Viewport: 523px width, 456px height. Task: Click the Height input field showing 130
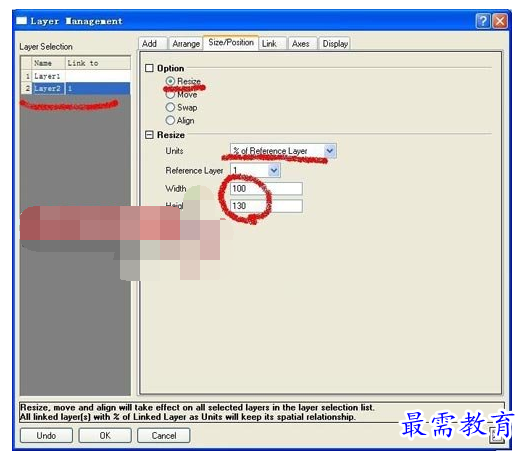pos(266,206)
